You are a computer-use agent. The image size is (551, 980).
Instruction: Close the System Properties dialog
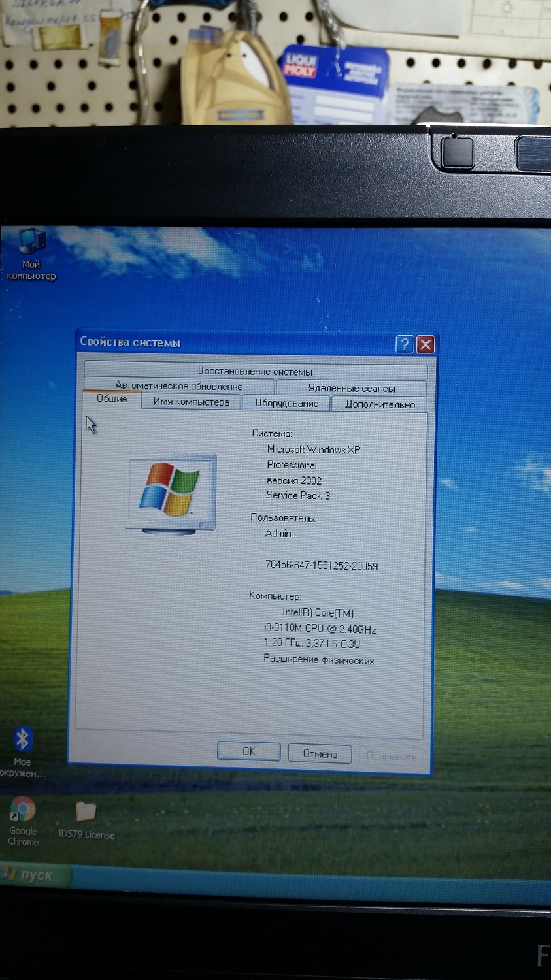(426, 344)
